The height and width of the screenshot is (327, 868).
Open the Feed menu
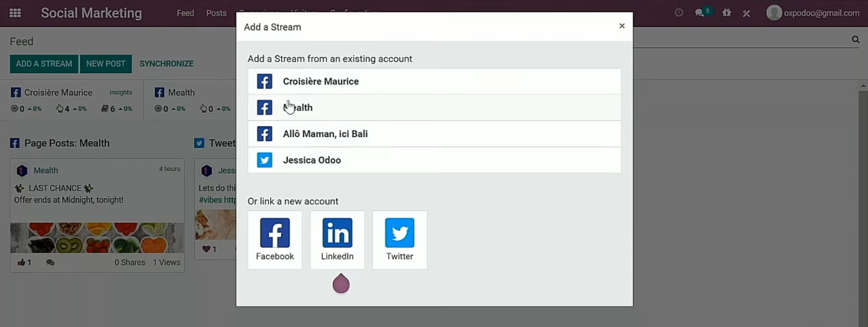click(185, 13)
